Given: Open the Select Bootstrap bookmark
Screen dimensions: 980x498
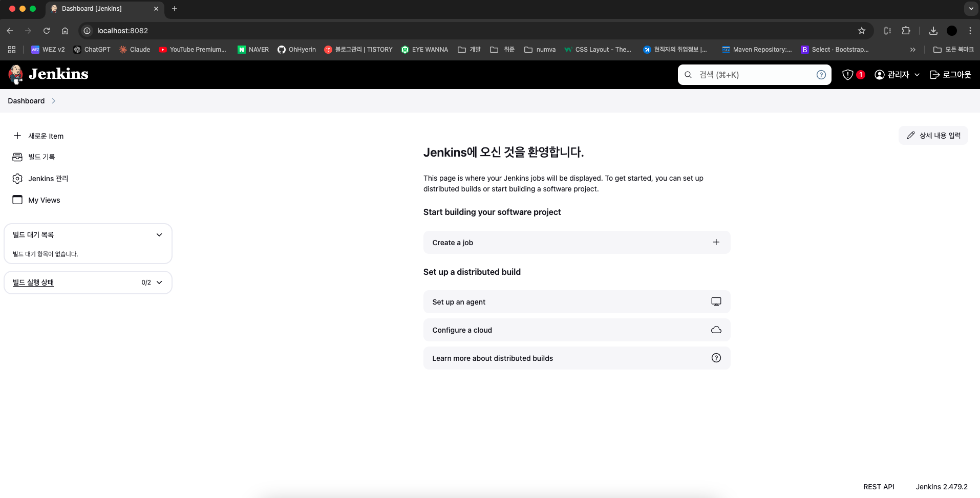Looking at the screenshot, I should pyautogui.click(x=835, y=50).
